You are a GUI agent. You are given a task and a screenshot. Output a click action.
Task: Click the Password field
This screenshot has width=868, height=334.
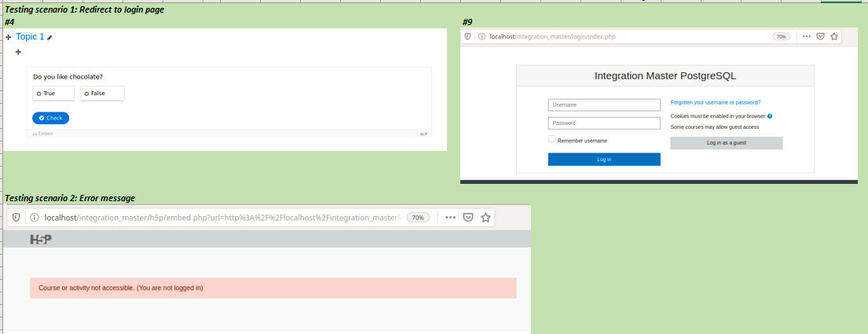click(x=604, y=123)
